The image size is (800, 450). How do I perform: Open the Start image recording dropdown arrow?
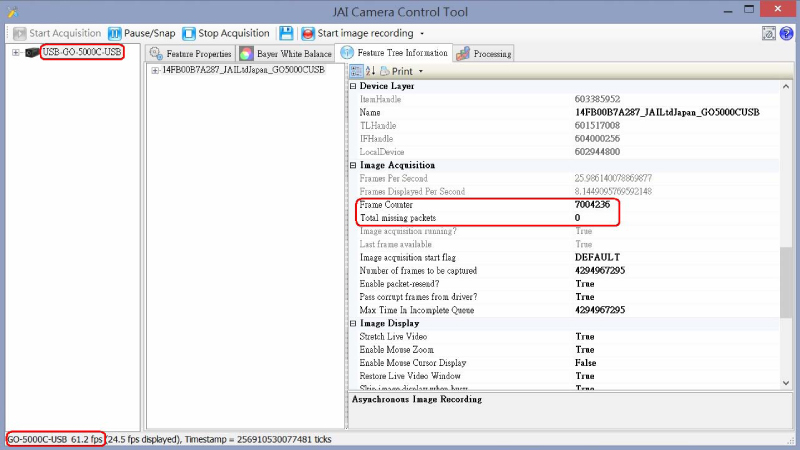tap(422, 34)
